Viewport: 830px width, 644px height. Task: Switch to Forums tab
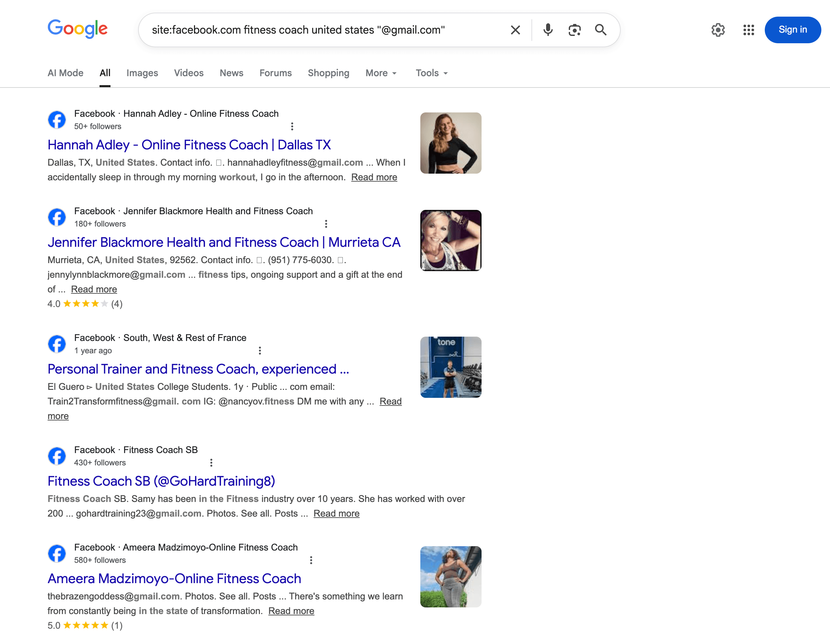(x=276, y=73)
